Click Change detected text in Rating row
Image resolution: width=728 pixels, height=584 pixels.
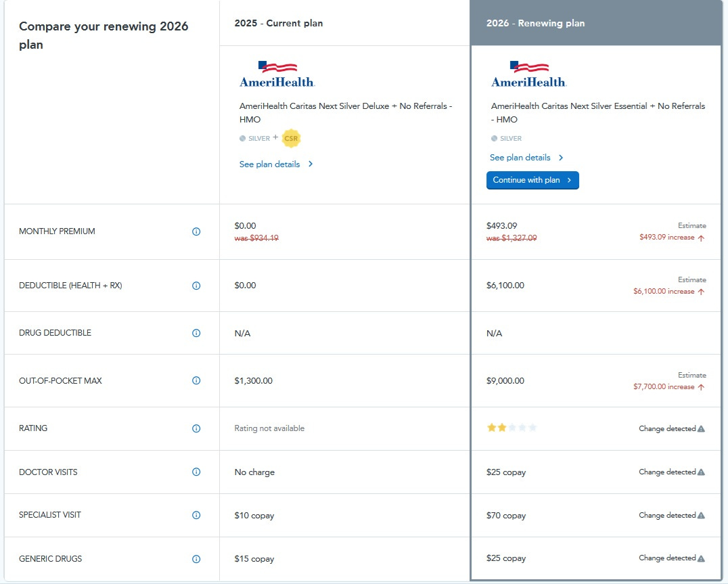pos(667,428)
